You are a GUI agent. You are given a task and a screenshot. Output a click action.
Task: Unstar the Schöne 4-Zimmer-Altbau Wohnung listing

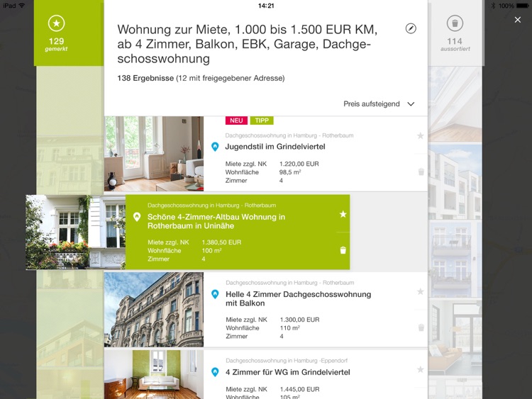click(343, 214)
